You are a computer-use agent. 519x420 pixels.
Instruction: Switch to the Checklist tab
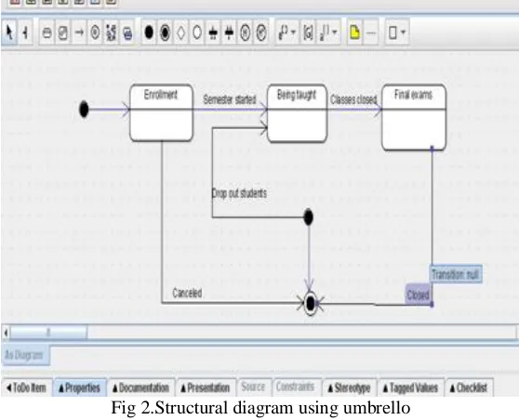469,387
